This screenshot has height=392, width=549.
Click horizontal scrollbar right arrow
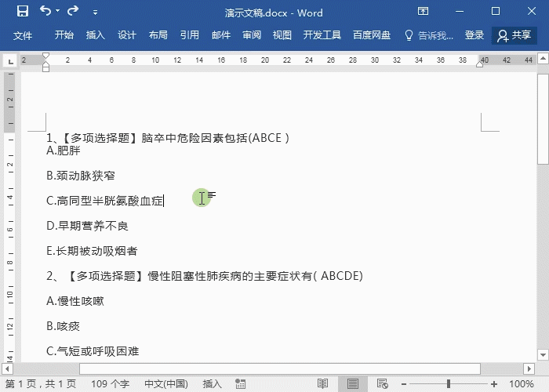click(529, 368)
